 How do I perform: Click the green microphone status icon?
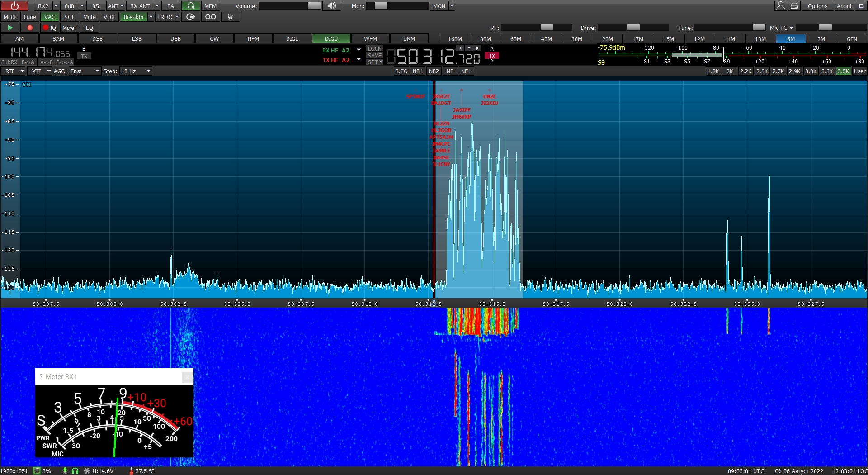point(65,471)
